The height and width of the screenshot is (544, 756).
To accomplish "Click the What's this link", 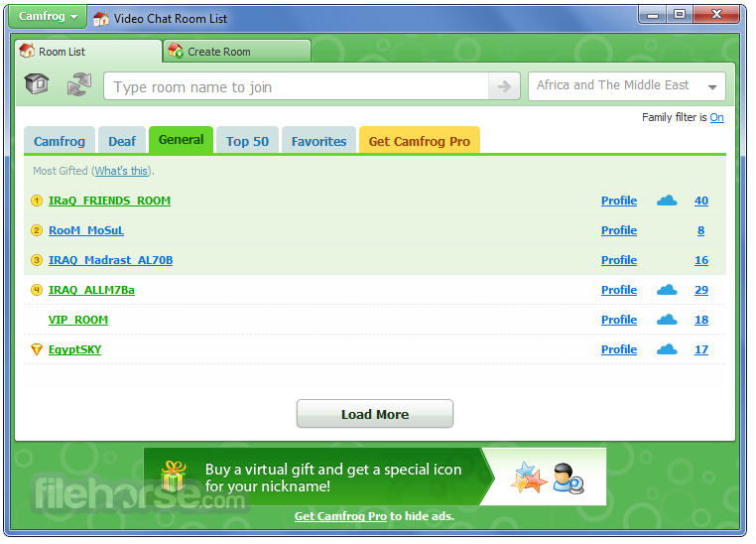I will coord(121,171).
